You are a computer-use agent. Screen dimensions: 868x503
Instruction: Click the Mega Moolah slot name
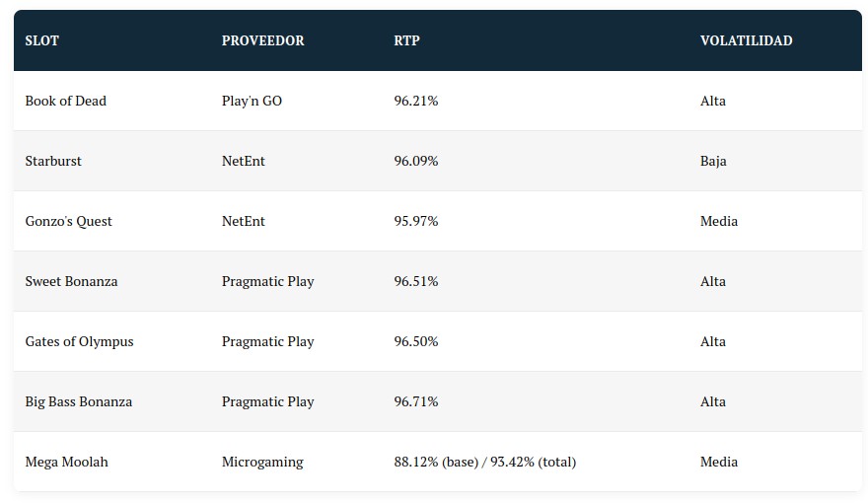[x=66, y=462]
